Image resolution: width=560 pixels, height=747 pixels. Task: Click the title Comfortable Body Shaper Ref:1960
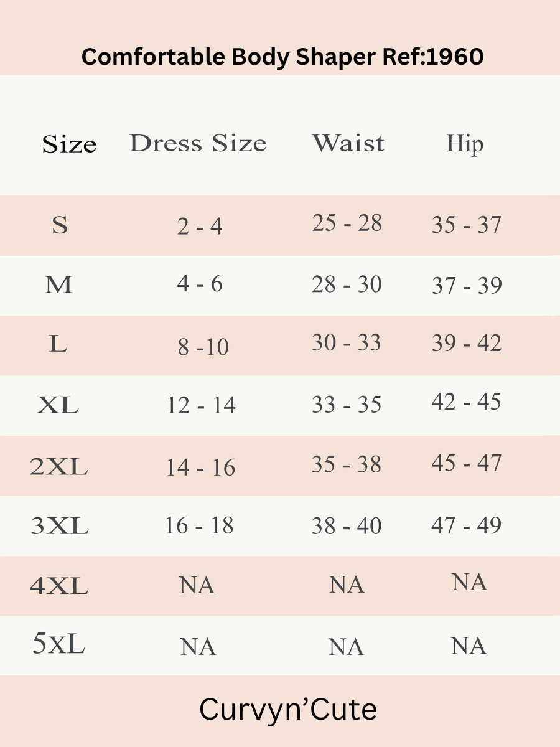(x=282, y=57)
